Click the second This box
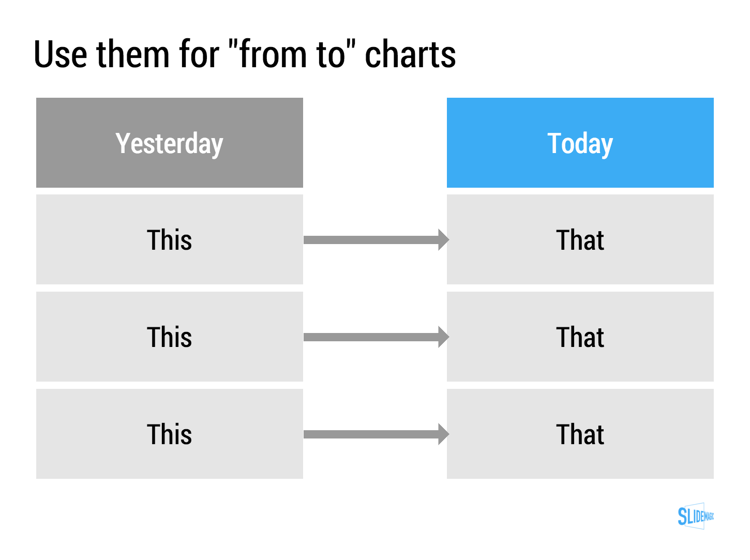The width and height of the screenshot is (750, 560). 170,337
